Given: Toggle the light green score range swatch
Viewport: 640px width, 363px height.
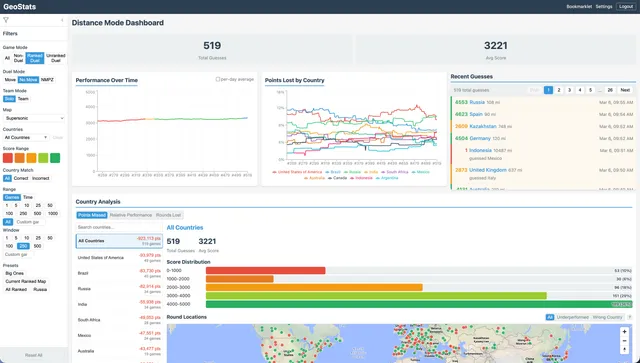Looking at the screenshot, I should tap(43, 158).
